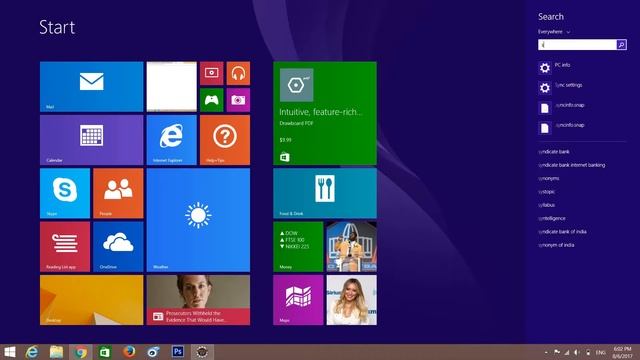The height and width of the screenshot is (360, 640).
Task: Open the Windows Store from the taskbar
Action: pyautogui.click(x=105, y=352)
